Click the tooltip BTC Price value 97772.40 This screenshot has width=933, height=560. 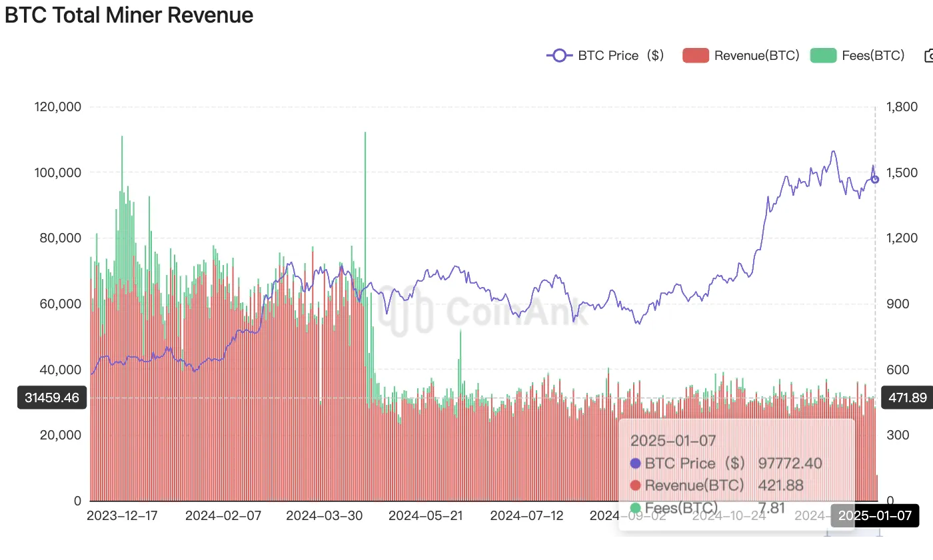[x=790, y=463]
